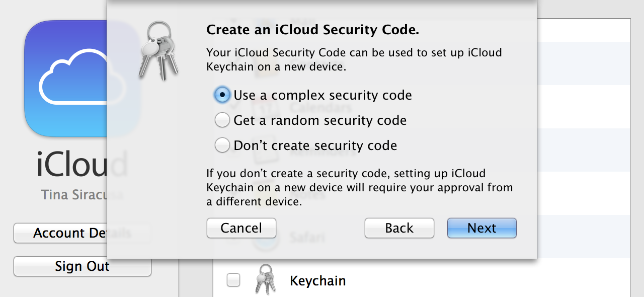Click the keys icon in security dialog

click(x=158, y=50)
